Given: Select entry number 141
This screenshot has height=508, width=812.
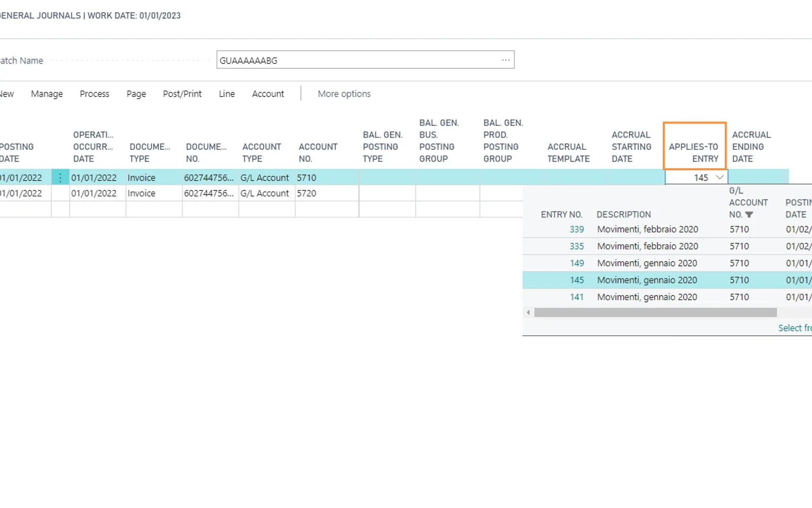Looking at the screenshot, I should 577,297.
